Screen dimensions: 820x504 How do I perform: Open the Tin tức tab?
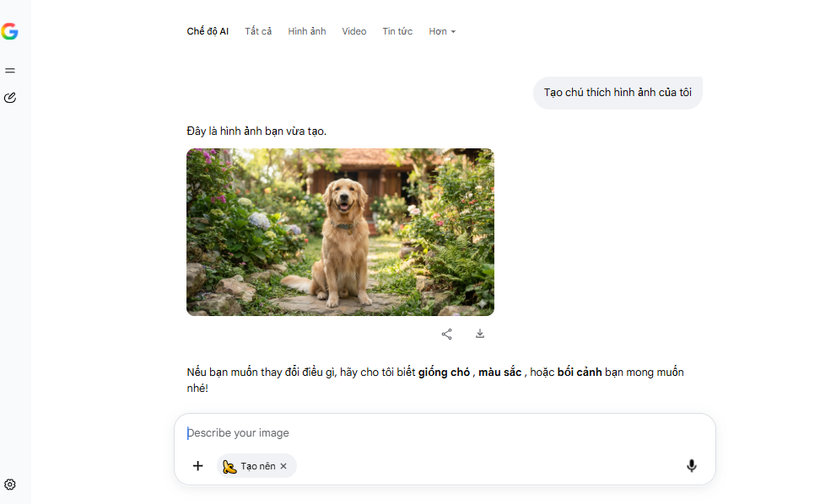397,31
